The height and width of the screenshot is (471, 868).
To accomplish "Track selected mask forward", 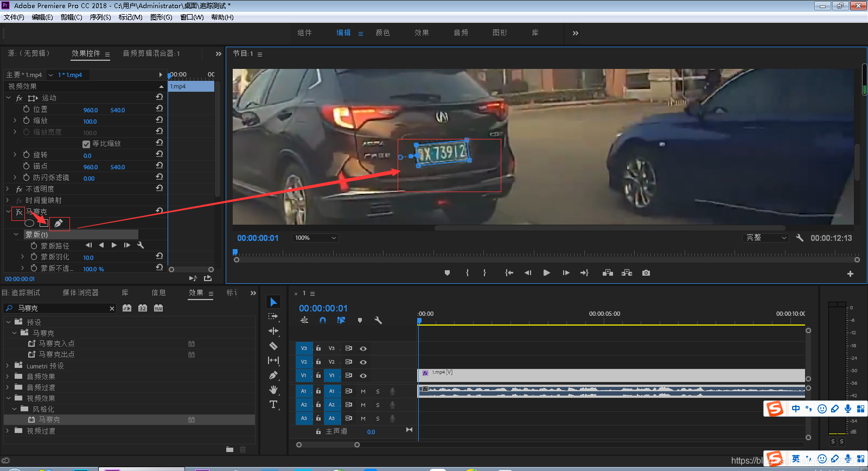I will pos(114,245).
